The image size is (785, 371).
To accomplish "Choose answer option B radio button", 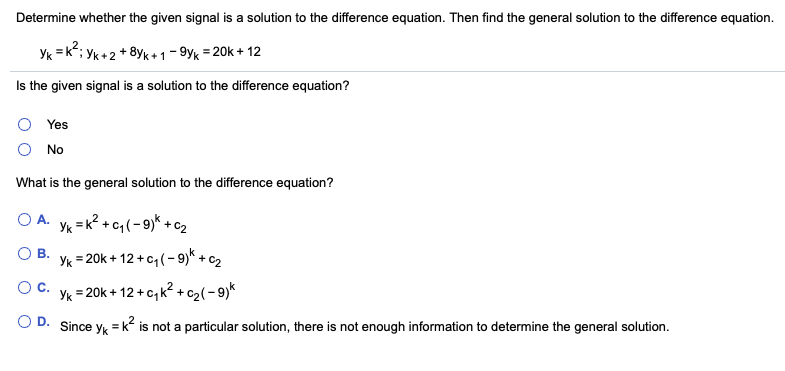I will [25, 254].
